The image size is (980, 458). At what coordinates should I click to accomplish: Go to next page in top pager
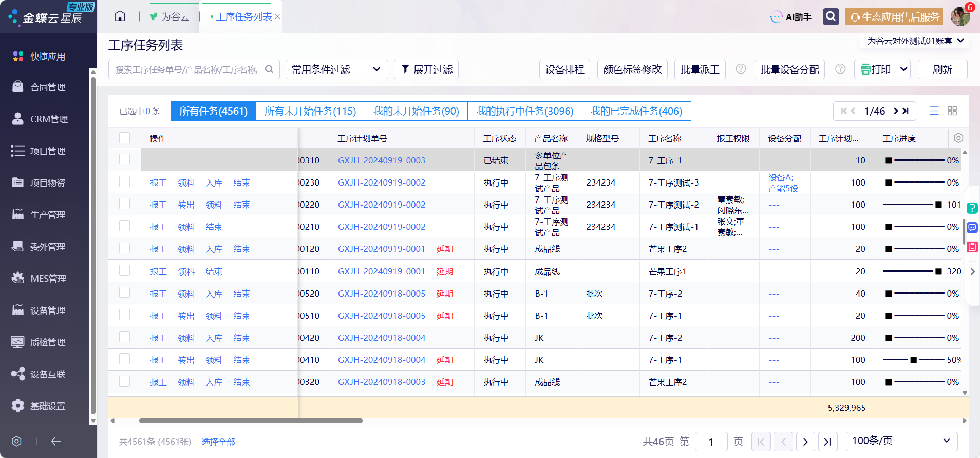click(896, 111)
